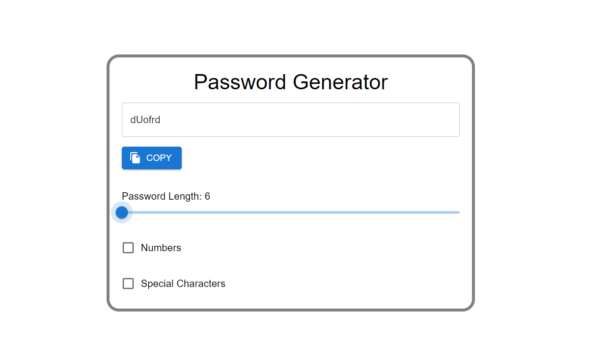Click the clipboard icon on the COPY button
The image size is (609, 364).
(x=135, y=157)
